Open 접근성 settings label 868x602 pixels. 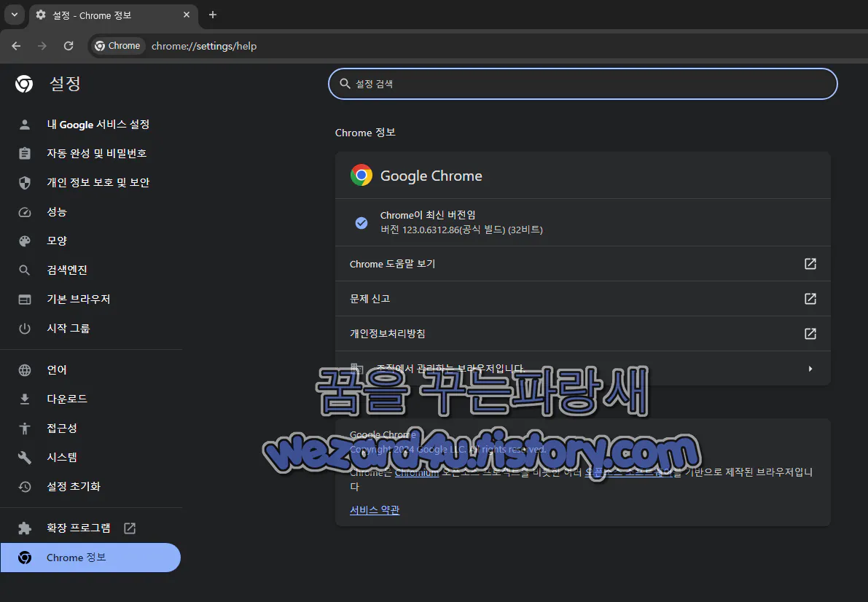click(x=61, y=428)
